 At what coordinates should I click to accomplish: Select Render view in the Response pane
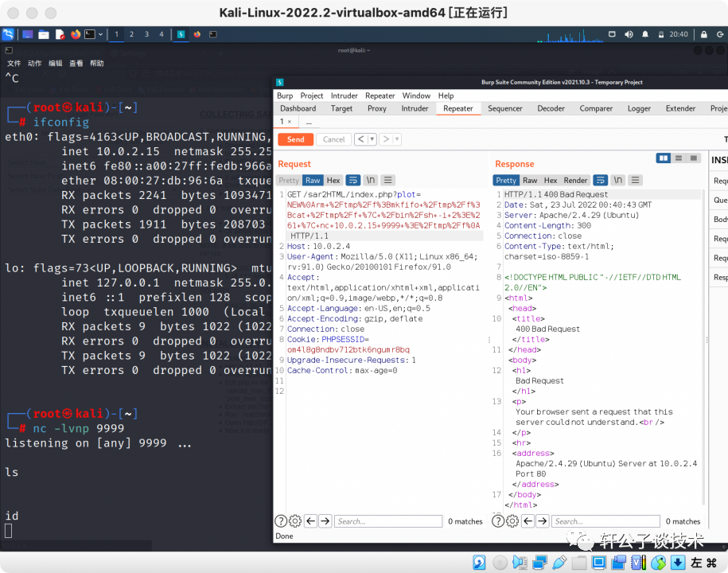575,180
